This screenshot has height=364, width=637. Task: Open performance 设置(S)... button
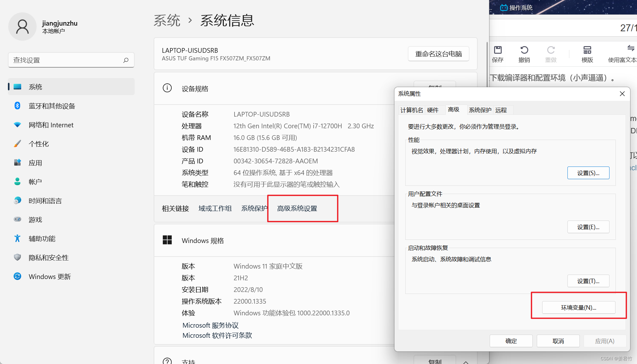588,173
